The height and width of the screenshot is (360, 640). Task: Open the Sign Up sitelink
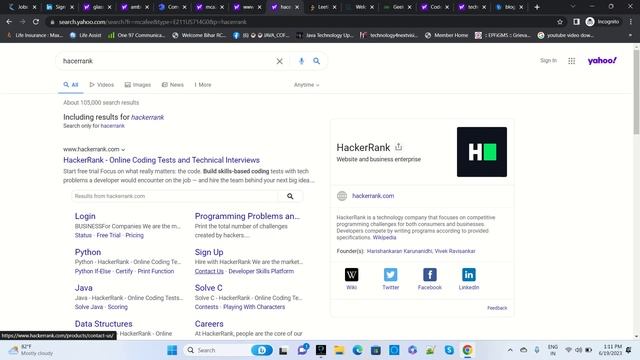click(x=209, y=252)
